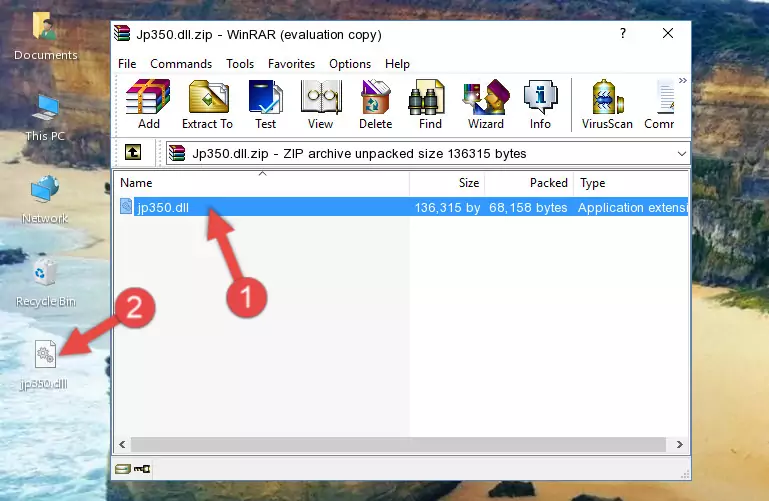Run the Test archive tool

265,104
